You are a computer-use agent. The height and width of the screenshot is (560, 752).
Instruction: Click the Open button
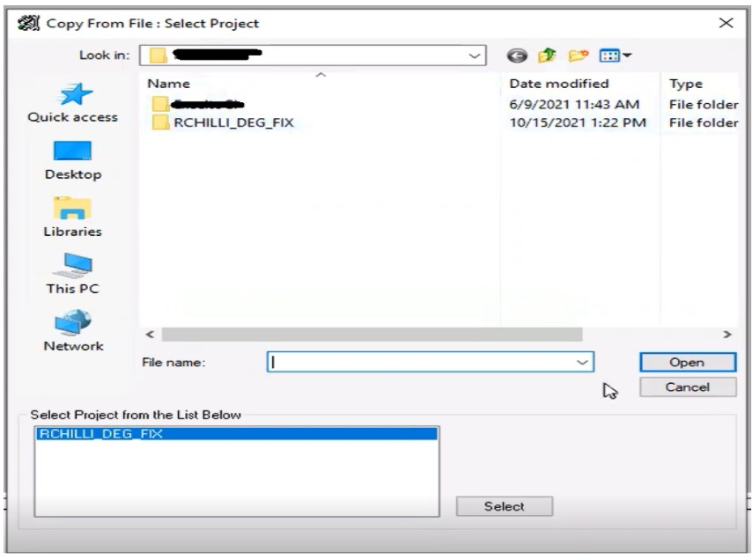[687, 363]
